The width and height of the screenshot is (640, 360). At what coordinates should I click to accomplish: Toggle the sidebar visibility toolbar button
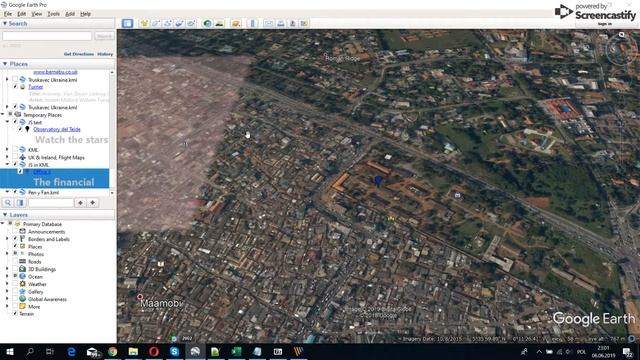click(x=127, y=23)
